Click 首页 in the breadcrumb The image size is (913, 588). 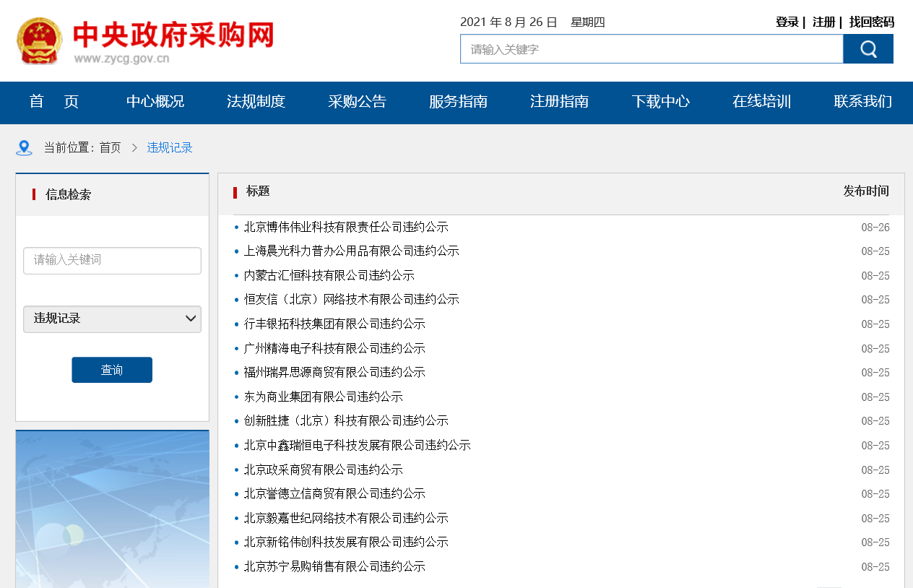coord(111,148)
